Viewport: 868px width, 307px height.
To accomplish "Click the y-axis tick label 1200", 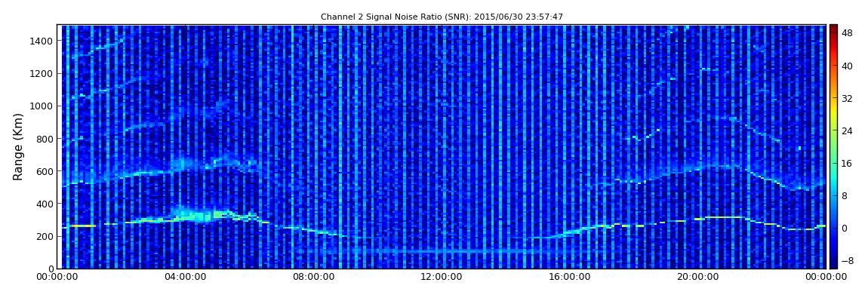I will (42, 73).
